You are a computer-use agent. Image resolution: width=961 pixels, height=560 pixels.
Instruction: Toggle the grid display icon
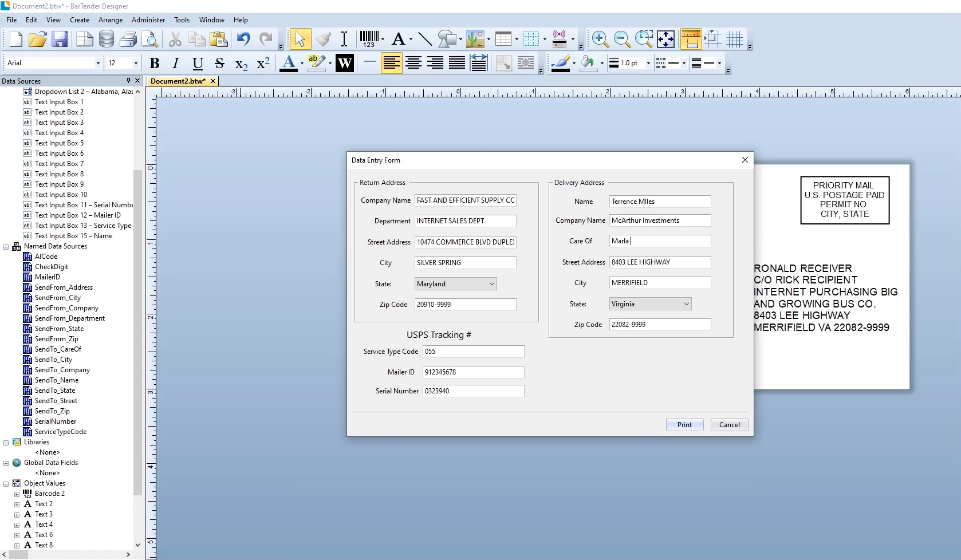point(734,39)
